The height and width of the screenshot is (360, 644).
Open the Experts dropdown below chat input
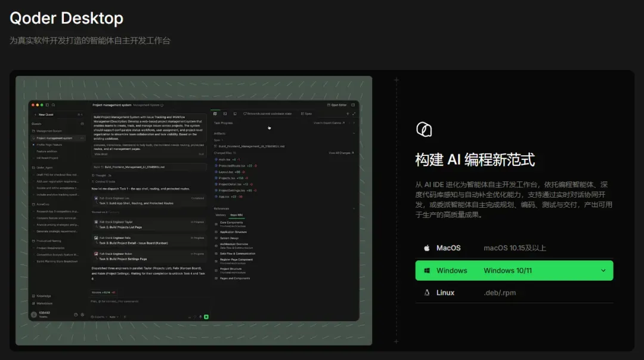(98, 317)
